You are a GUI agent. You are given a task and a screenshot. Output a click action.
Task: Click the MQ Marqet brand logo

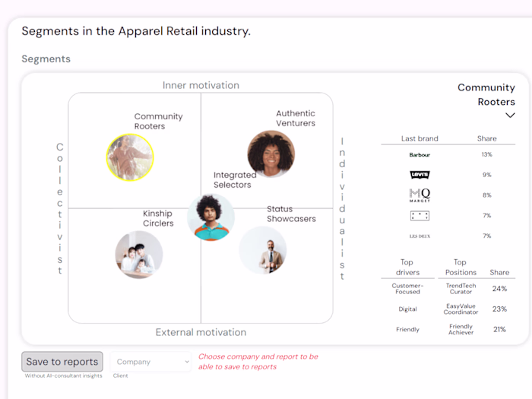[420, 195]
